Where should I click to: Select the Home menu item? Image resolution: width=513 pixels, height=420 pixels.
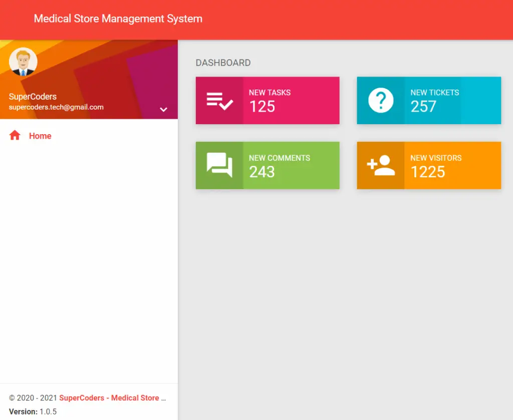click(40, 136)
